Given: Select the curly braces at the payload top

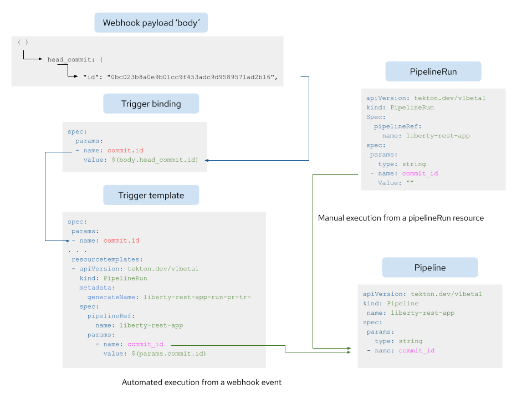Looking at the screenshot, I should point(22,41).
